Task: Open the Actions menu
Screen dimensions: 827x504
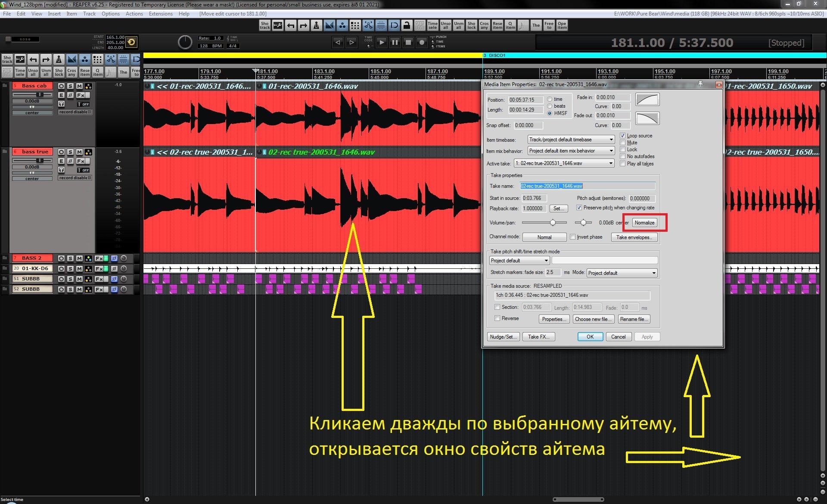Action: pos(134,14)
